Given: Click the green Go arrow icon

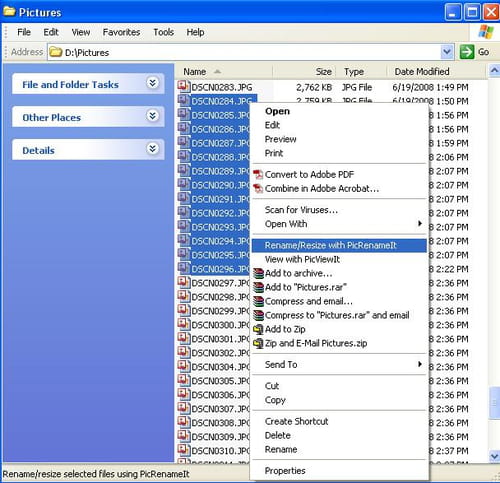Looking at the screenshot, I should point(467,52).
